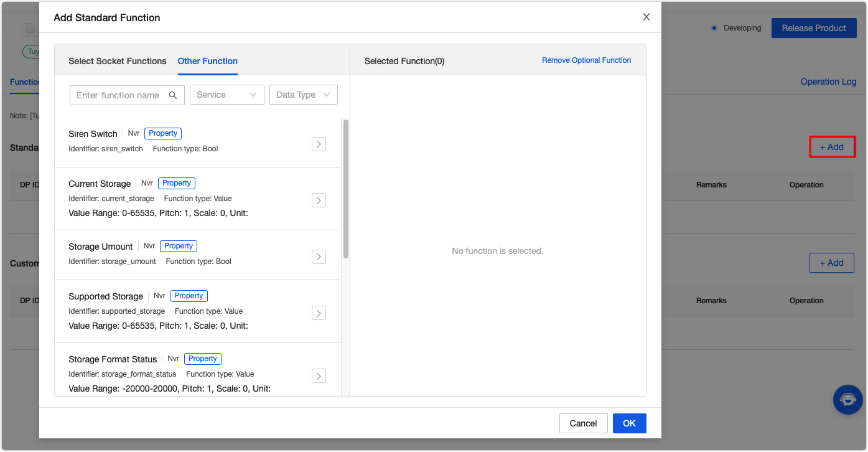
Task: Open the chat support robot icon
Action: [847, 399]
